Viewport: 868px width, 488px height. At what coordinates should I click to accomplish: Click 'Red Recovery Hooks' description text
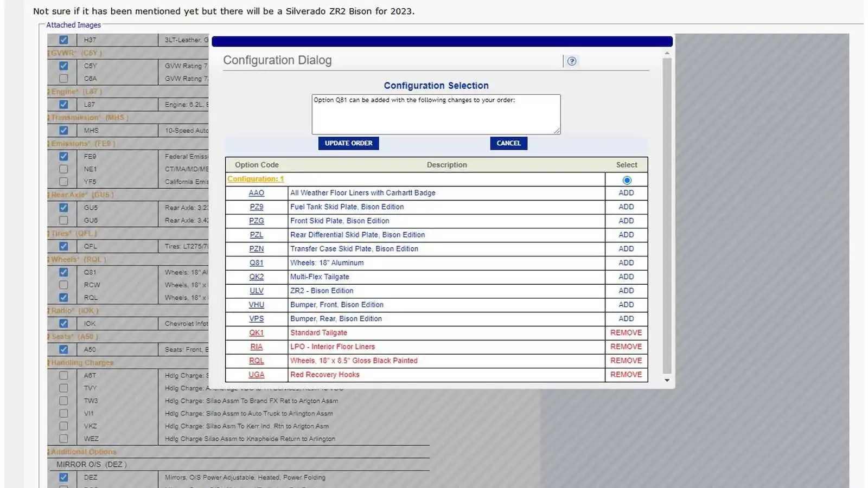(x=324, y=375)
